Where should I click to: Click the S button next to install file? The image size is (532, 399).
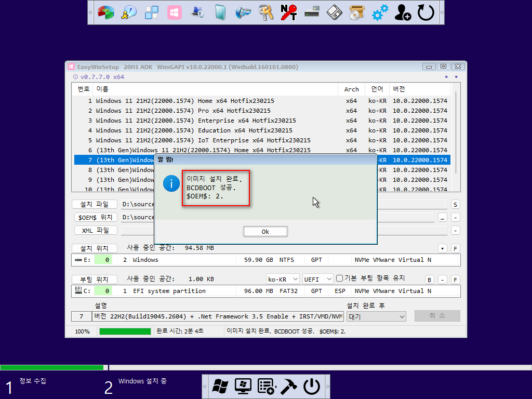click(x=455, y=205)
